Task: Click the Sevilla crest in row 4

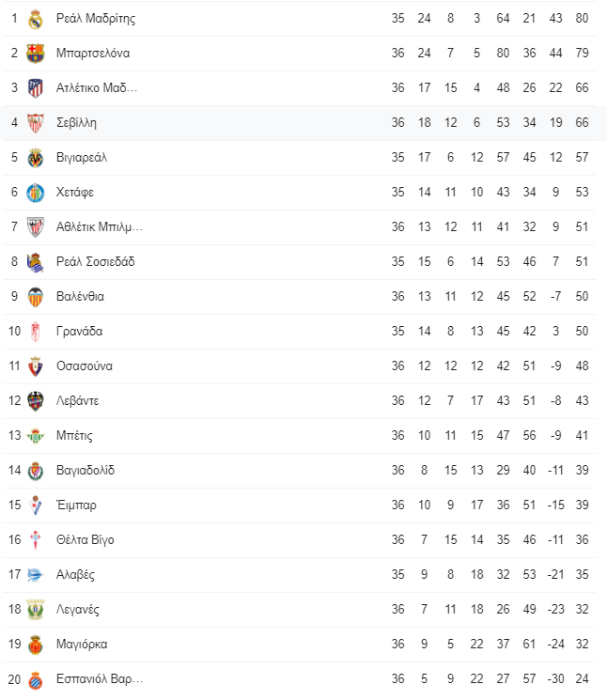Action: click(x=36, y=123)
